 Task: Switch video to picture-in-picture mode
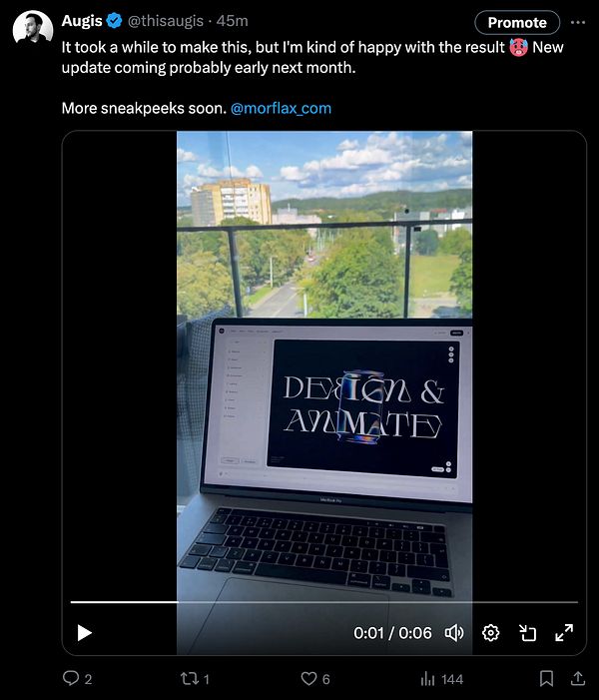[x=527, y=632]
